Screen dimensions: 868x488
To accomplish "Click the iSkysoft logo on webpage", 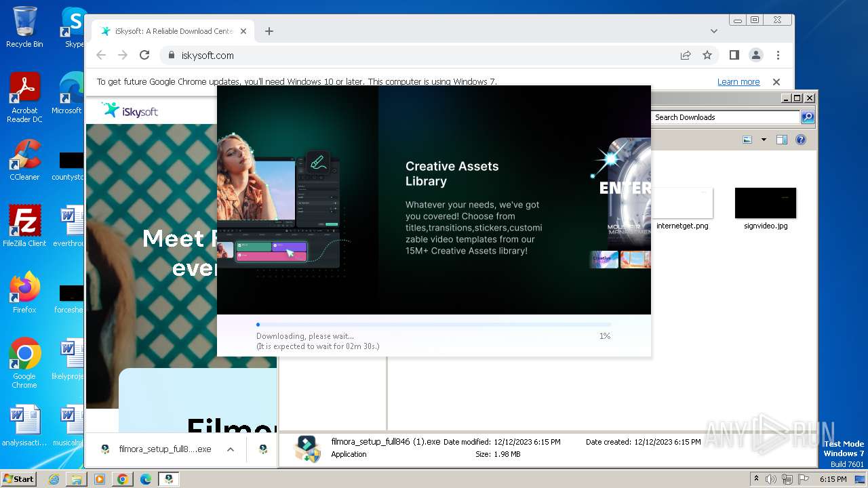I will coord(130,110).
